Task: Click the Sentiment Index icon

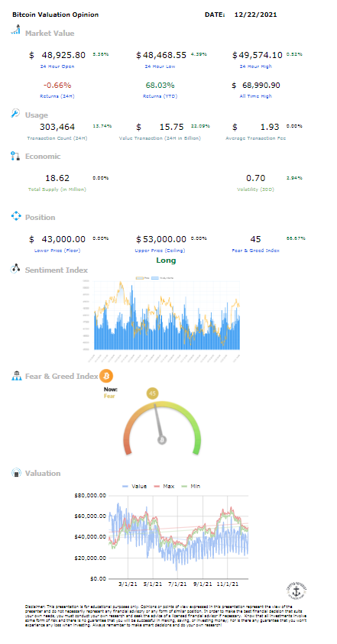Action: (x=15, y=269)
